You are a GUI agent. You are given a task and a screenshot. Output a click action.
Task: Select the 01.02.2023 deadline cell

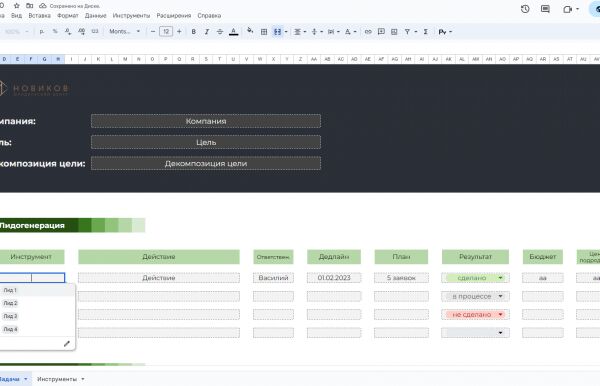[334, 278]
